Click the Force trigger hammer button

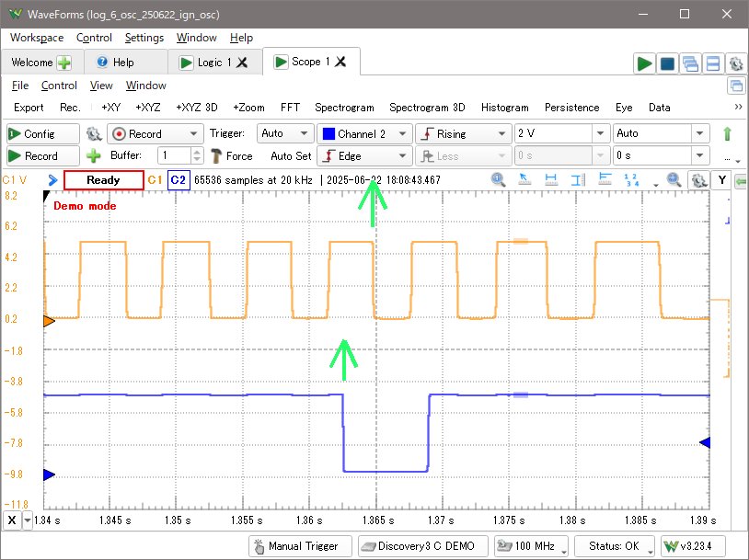click(x=232, y=155)
